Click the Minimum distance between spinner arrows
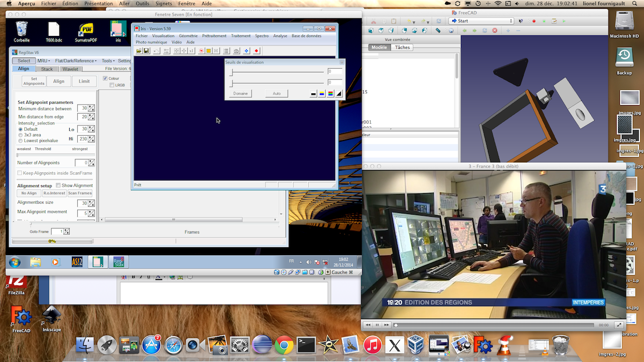 [x=92, y=109]
